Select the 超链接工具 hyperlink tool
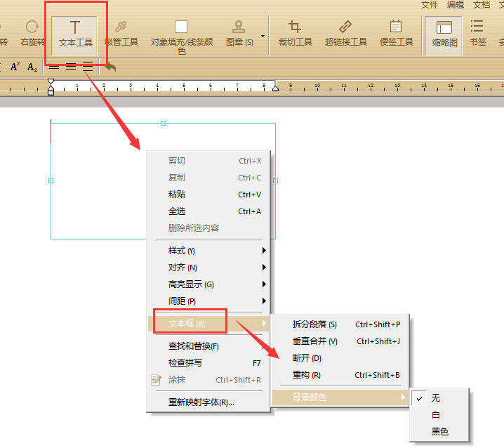The height and width of the screenshot is (448, 504). pos(345,34)
